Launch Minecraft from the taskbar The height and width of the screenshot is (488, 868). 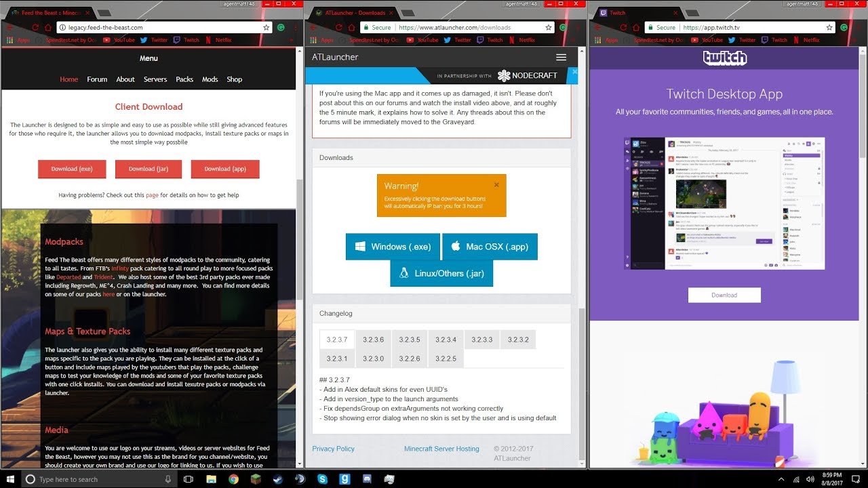point(256,479)
